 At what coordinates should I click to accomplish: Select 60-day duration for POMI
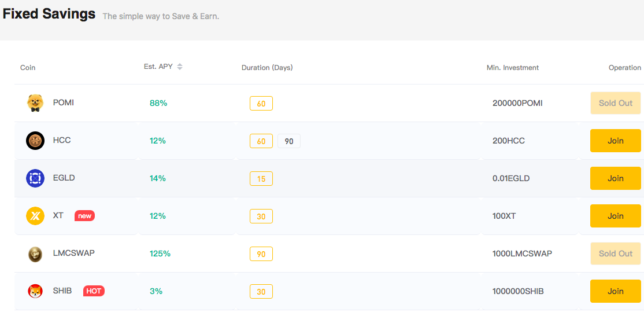pos(261,103)
